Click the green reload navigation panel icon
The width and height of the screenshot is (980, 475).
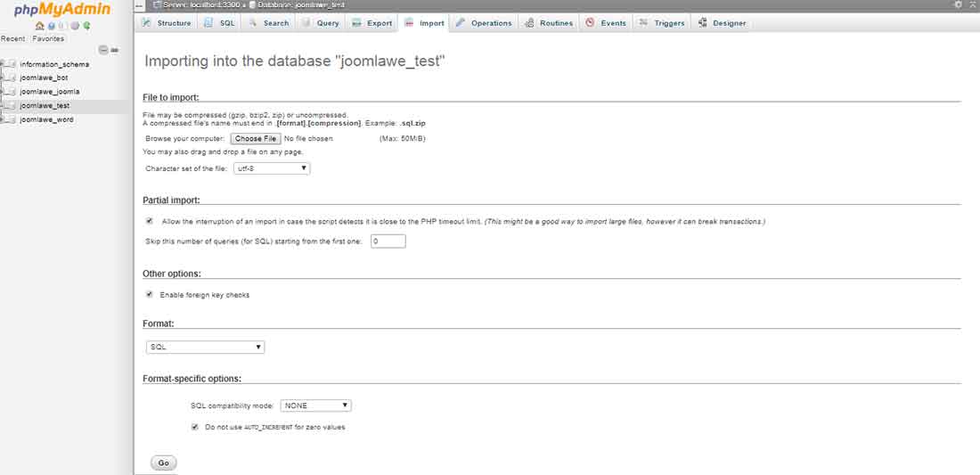pos(86,26)
